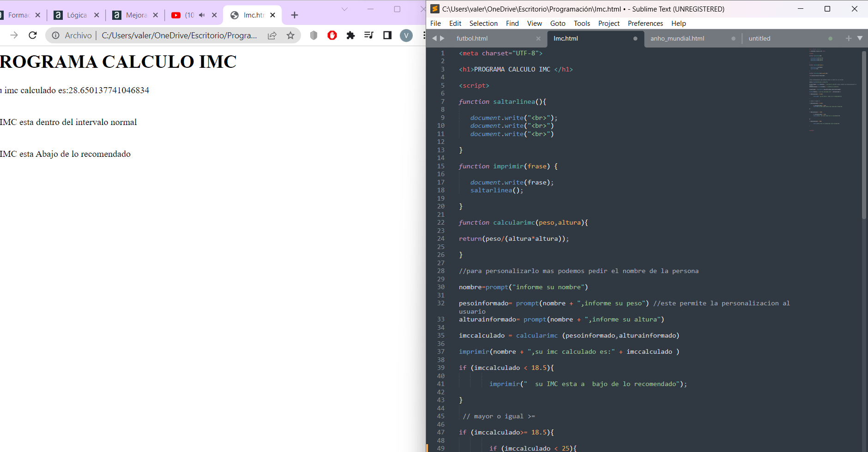
Task: Click 'function saltarlinea' code line
Action: 502,101
